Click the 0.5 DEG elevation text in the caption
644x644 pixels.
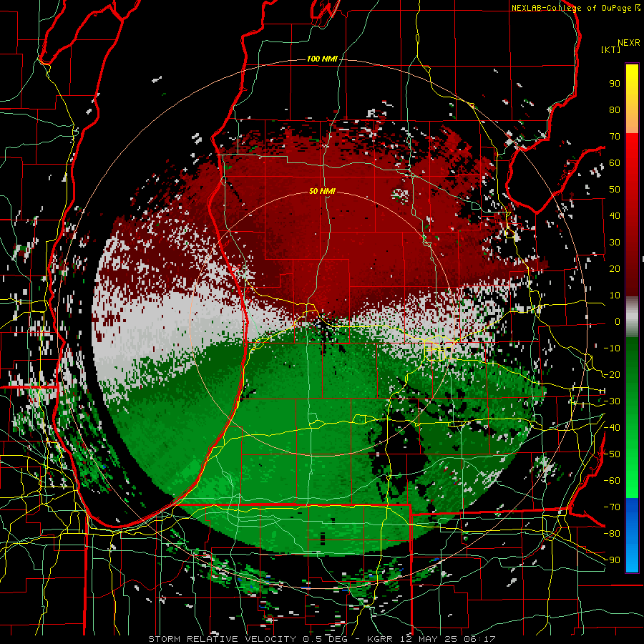tap(327, 639)
